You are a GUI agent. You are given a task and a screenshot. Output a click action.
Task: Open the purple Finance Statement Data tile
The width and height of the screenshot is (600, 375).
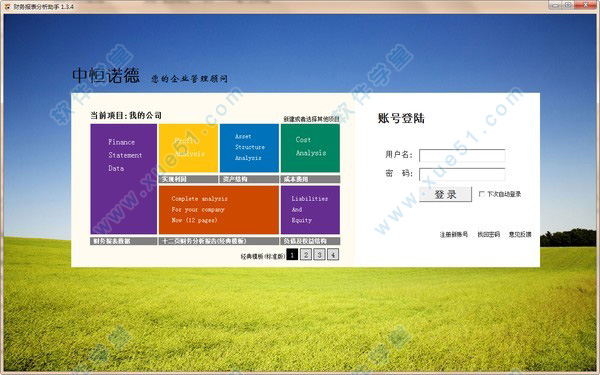pos(124,179)
